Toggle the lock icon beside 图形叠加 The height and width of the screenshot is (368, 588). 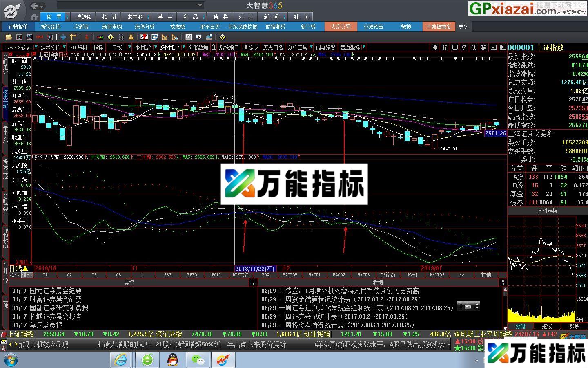(214, 47)
